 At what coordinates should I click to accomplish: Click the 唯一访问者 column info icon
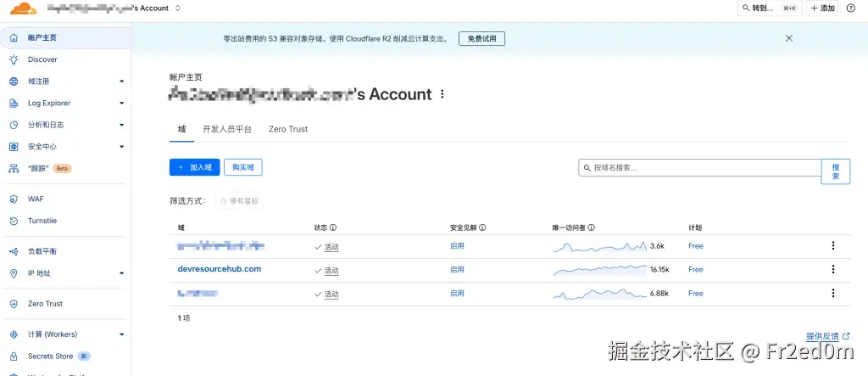tap(591, 228)
